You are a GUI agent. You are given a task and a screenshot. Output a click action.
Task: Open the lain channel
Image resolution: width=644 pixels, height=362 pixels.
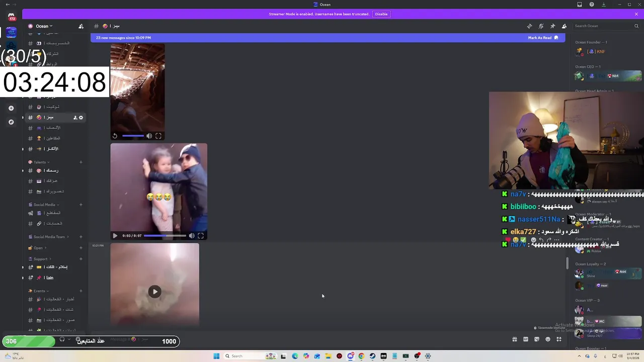point(55,278)
